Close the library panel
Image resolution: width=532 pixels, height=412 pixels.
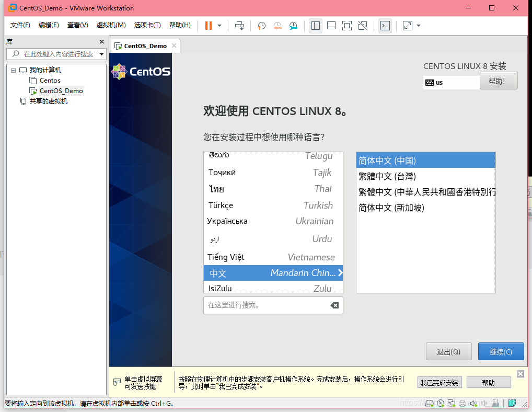click(x=102, y=41)
